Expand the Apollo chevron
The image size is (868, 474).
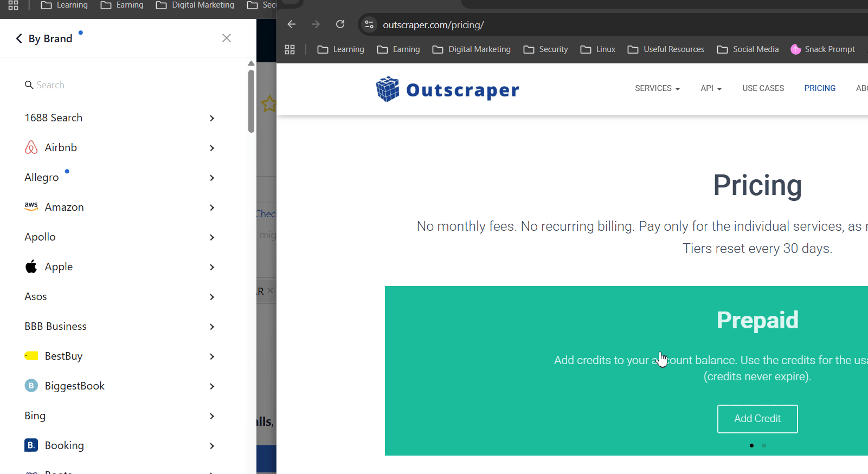(212, 237)
